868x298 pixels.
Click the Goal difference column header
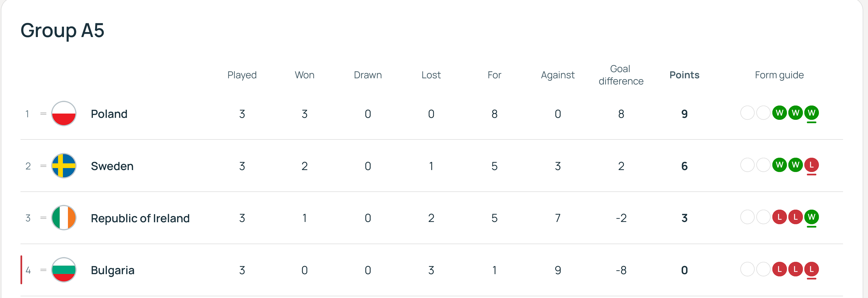point(621,75)
